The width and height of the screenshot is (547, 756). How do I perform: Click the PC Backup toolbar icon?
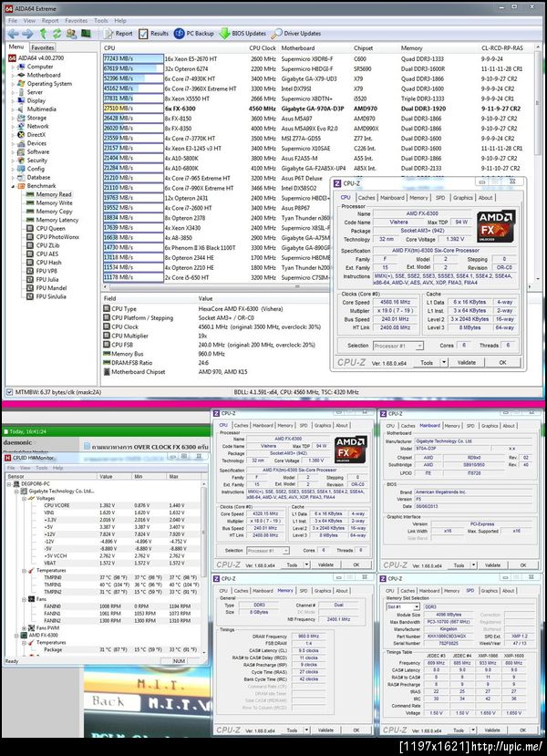pyautogui.click(x=179, y=33)
